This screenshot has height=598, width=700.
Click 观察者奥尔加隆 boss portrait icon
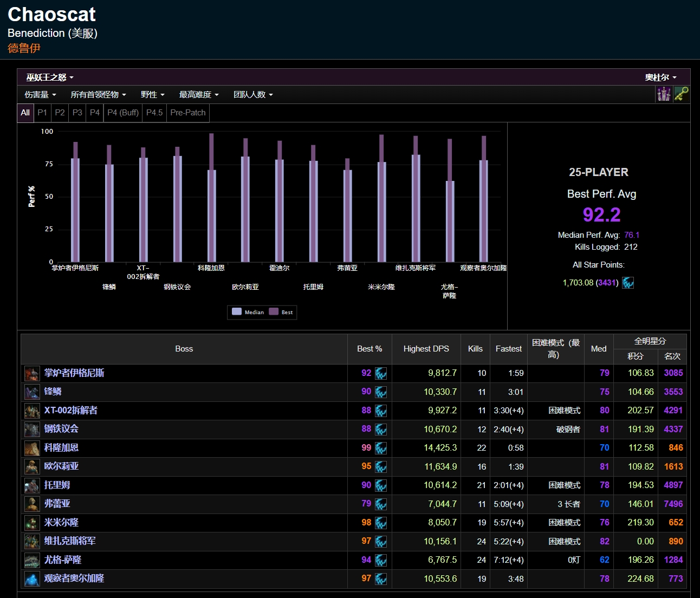coord(32,578)
